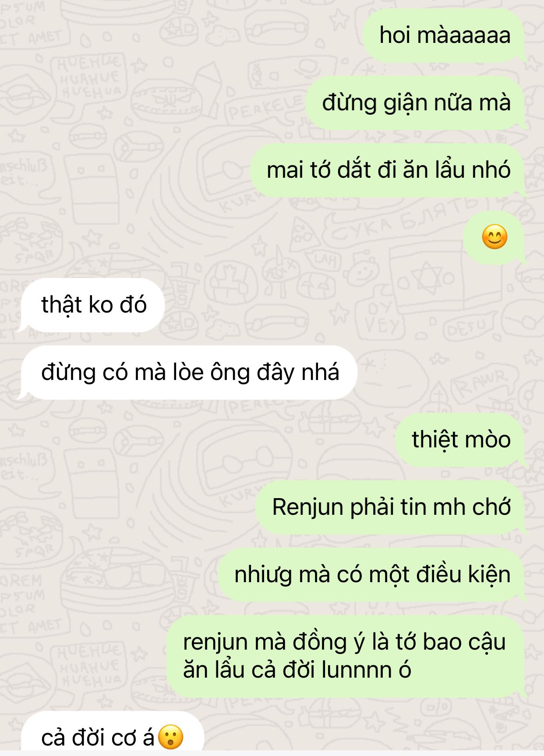
Task: Select the 'thiệt mòo' message bubble
Action: tap(460, 440)
